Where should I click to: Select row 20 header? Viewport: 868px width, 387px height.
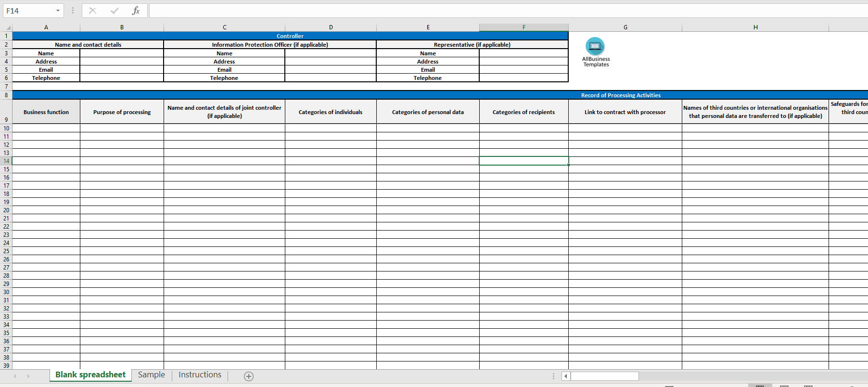click(6, 210)
